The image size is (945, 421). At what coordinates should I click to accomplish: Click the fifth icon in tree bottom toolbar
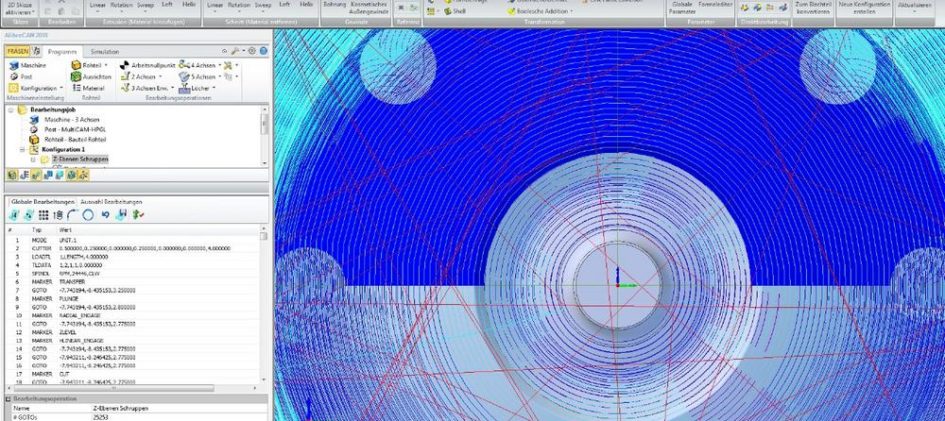click(x=60, y=175)
